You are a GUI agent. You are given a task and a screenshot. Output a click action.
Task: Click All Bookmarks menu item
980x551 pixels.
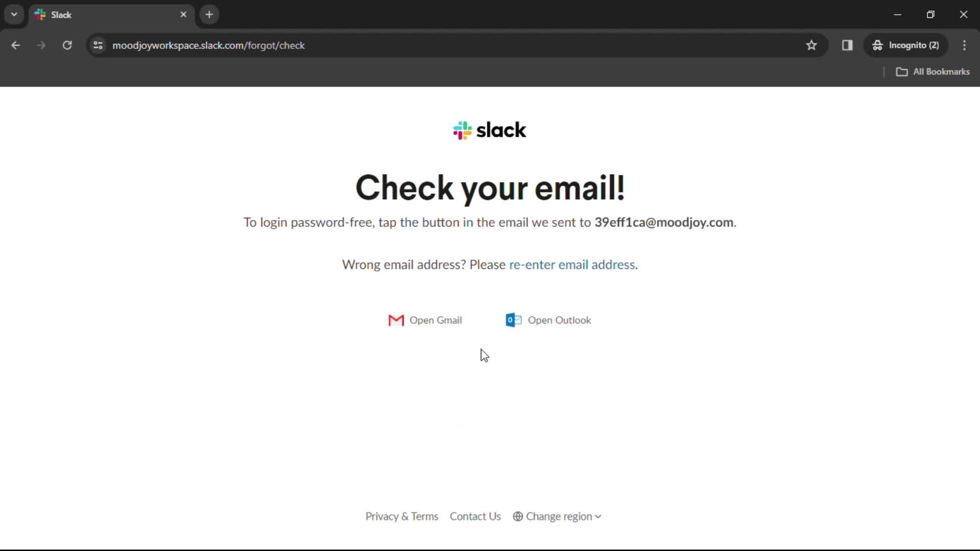click(936, 72)
